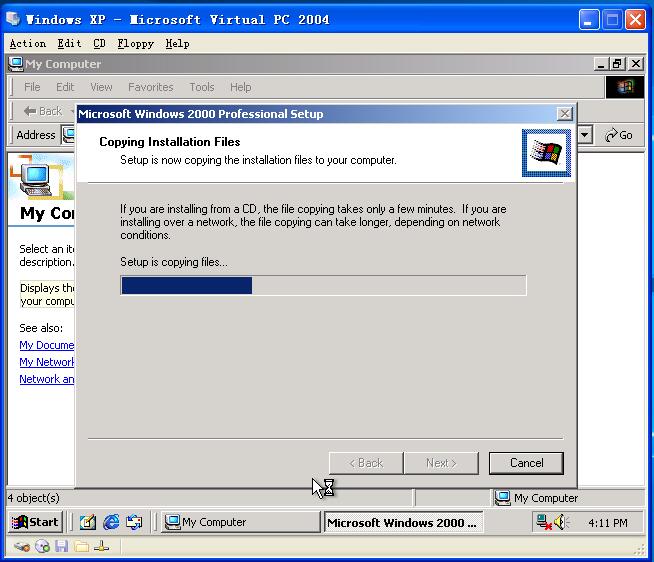This screenshot has height=562, width=654.
Task: Open My Computer window's Help menu
Action: pyautogui.click(x=241, y=87)
